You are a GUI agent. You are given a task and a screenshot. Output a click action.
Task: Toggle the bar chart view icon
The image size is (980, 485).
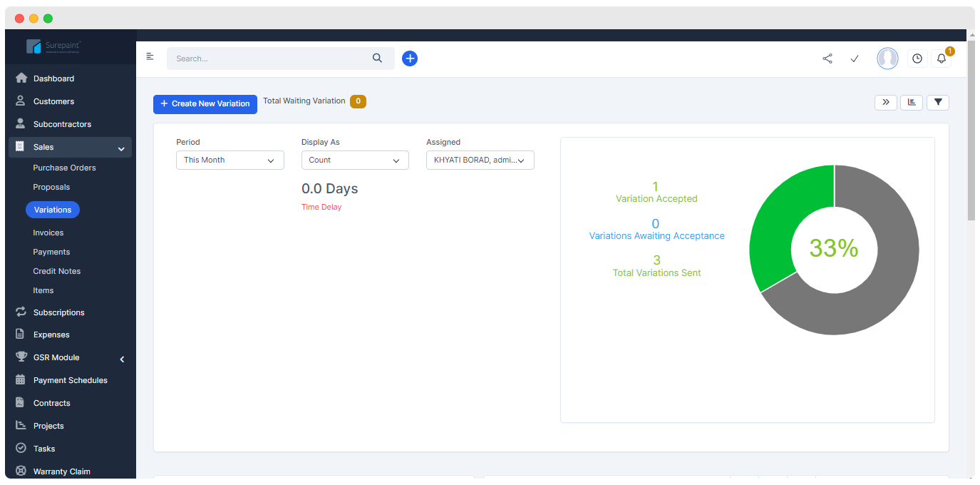tap(912, 103)
